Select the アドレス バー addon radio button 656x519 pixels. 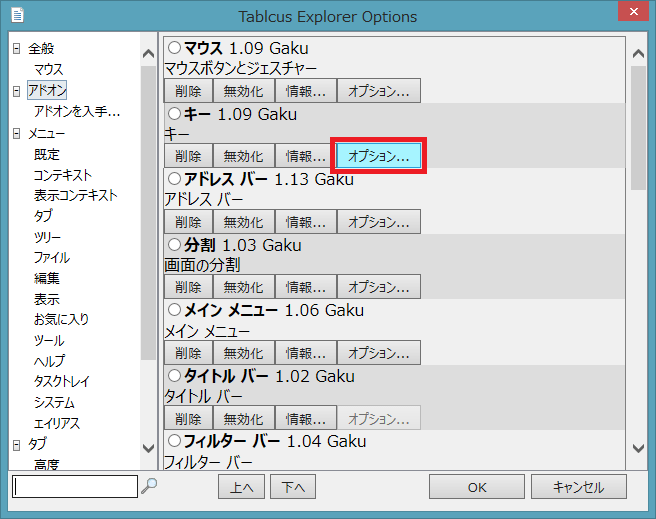(x=175, y=180)
